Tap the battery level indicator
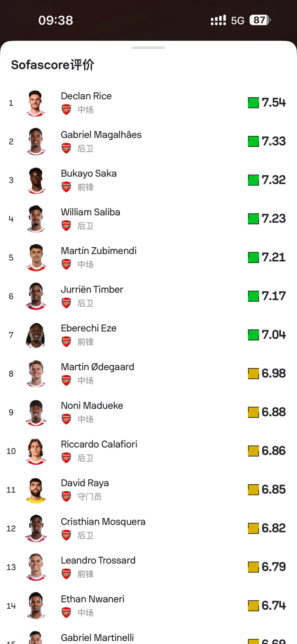The height and width of the screenshot is (644, 297). tap(260, 20)
